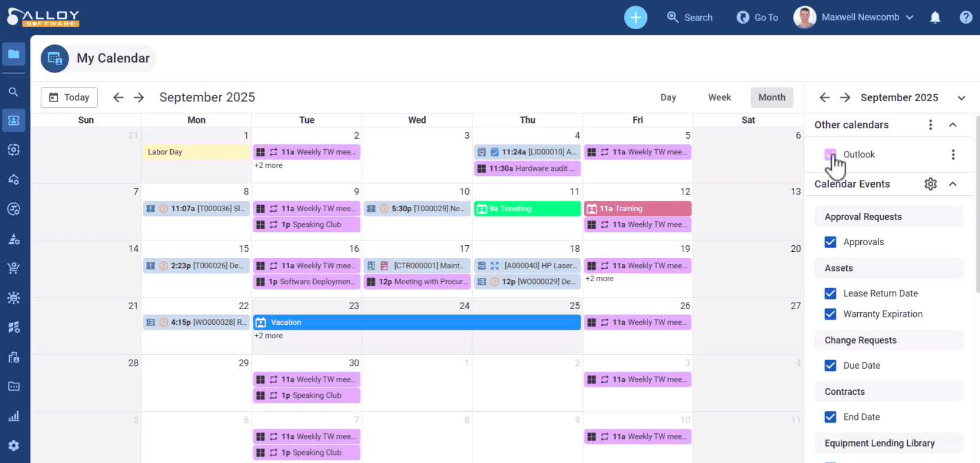The width and height of the screenshot is (980, 463).
Task: Uncheck the Approvals checkbox
Action: pyautogui.click(x=830, y=242)
